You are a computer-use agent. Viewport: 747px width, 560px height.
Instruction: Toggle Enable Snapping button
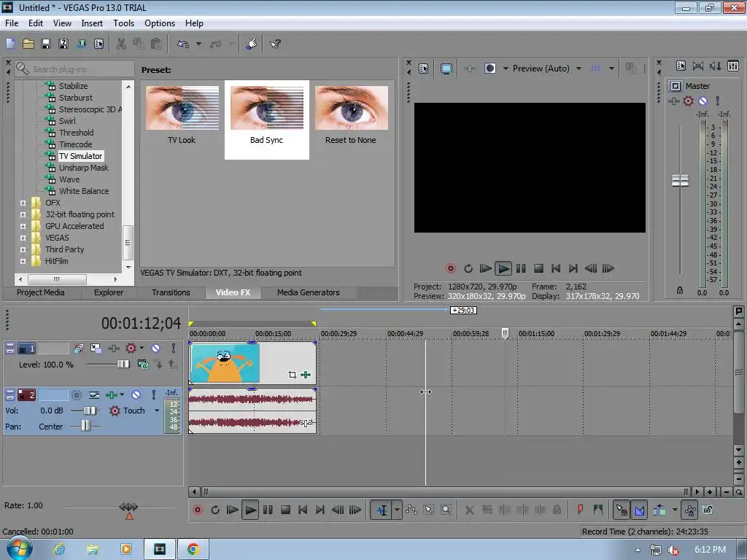[x=622, y=510]
